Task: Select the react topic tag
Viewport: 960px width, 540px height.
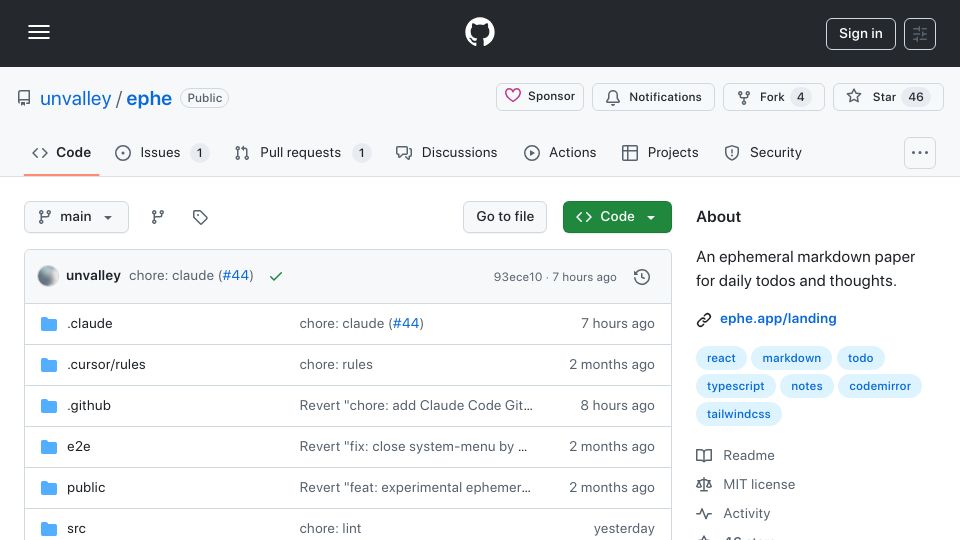Action: pyautogui.click(x=721, y=358)
